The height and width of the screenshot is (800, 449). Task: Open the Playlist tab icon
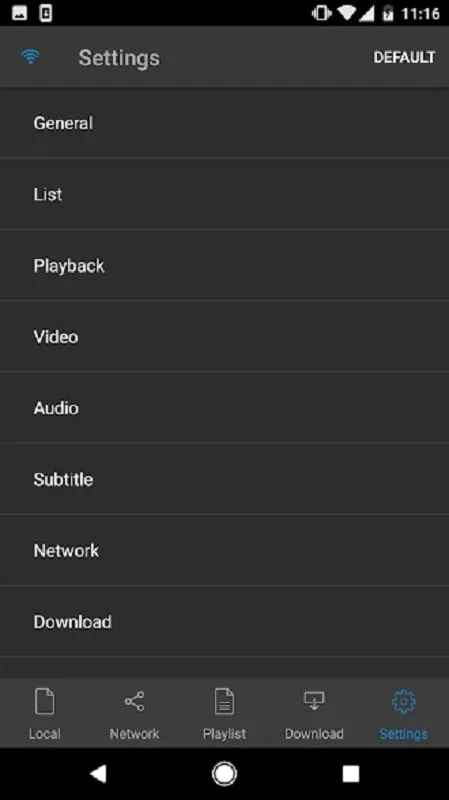tap(224, 701)
